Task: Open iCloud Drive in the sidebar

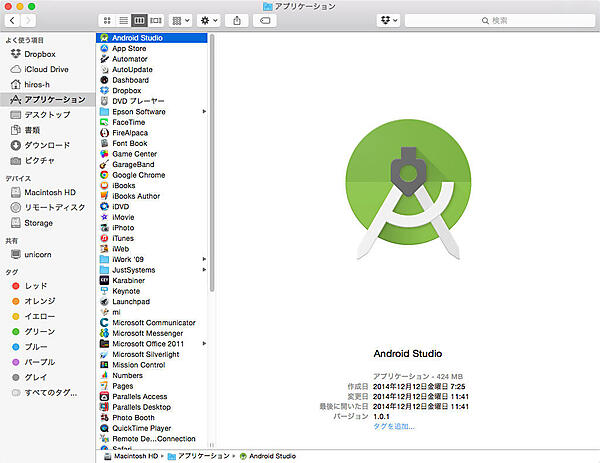Action: 46,69
